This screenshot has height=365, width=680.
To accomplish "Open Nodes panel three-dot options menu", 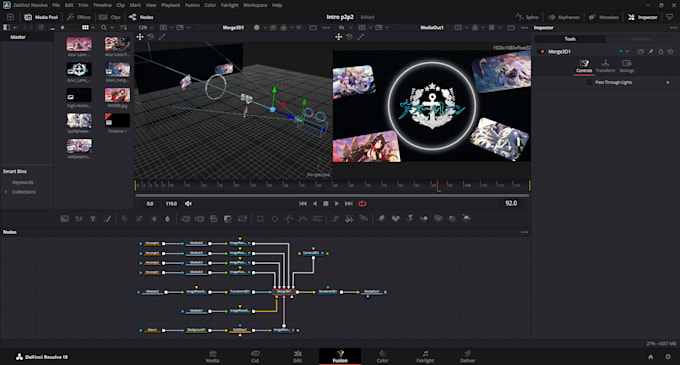I will click(524, 232).
